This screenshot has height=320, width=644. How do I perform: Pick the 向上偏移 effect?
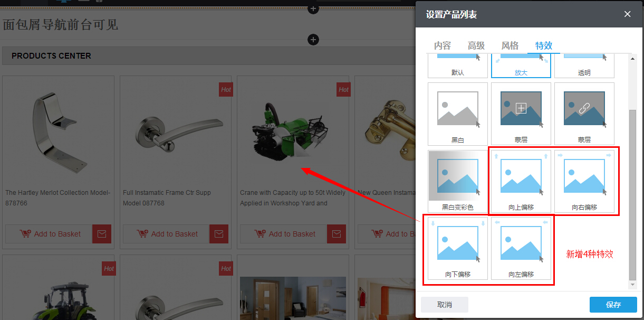tap(521, 181)
